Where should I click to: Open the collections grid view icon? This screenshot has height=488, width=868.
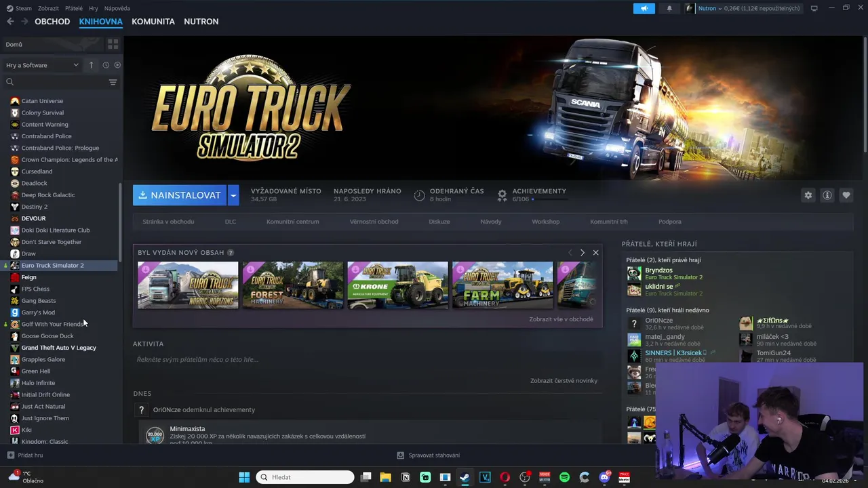[113, 44]
